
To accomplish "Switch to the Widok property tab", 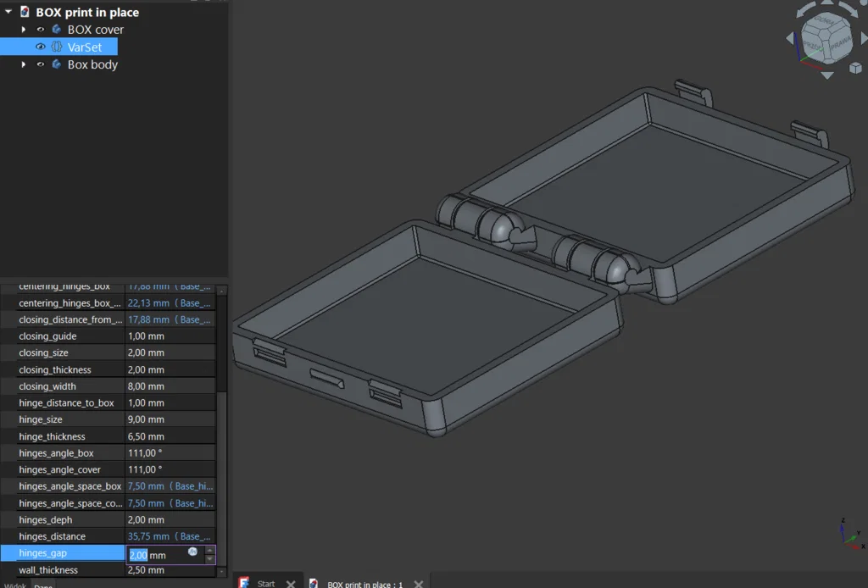I will pos(15,585).
